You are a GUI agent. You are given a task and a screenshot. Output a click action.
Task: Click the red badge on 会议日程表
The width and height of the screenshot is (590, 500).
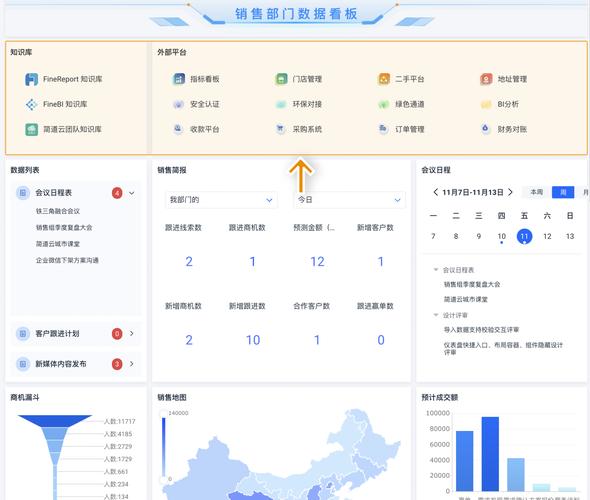click(x=117, y=193)
